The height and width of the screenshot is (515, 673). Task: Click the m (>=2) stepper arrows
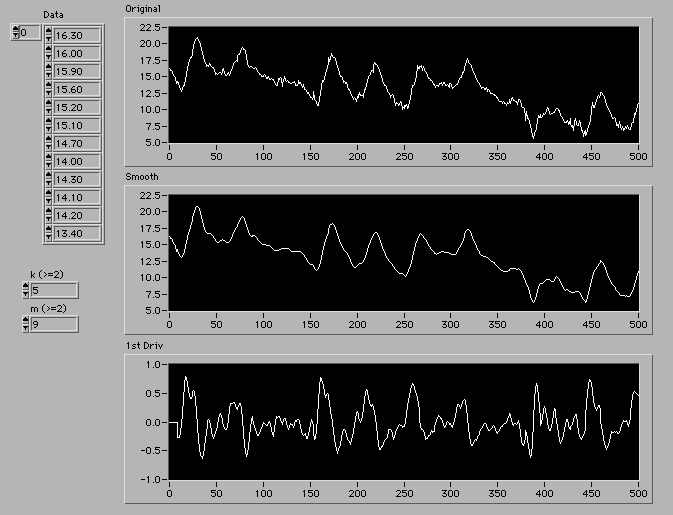click(x=25, y=324)
